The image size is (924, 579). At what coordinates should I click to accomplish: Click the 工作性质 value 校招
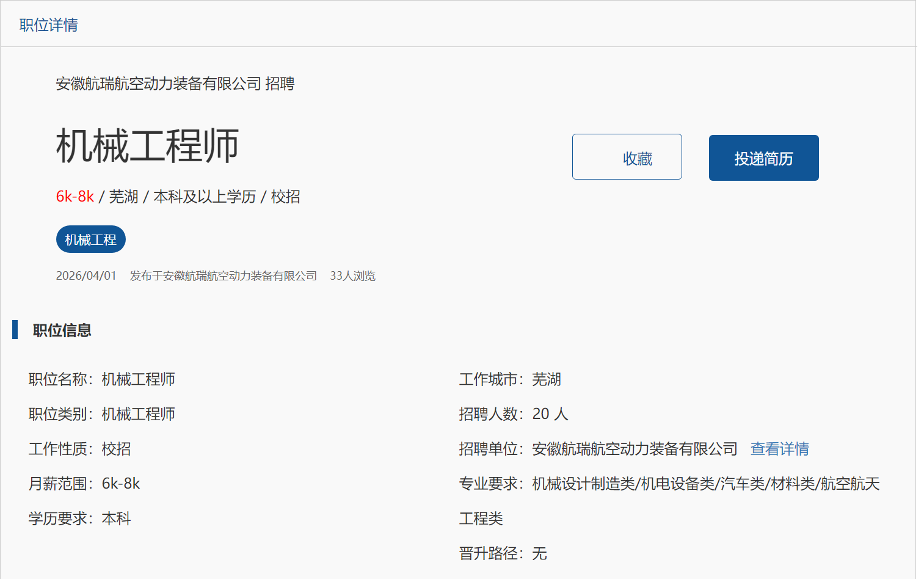[116, 449]
